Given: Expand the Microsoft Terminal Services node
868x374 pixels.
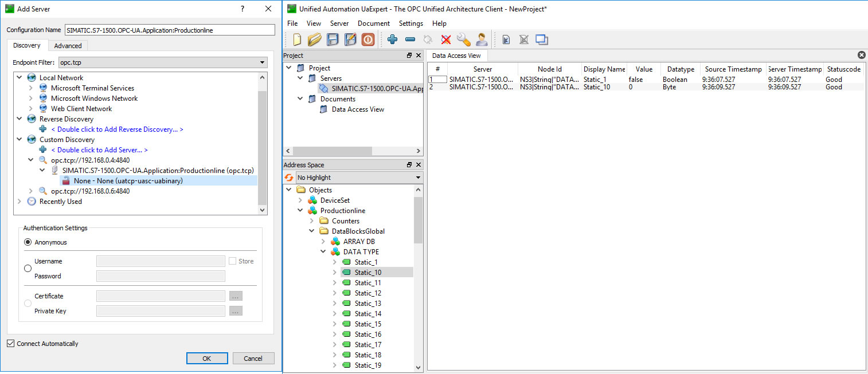Looking at the screenshot, I should click(x=31, y=88).
